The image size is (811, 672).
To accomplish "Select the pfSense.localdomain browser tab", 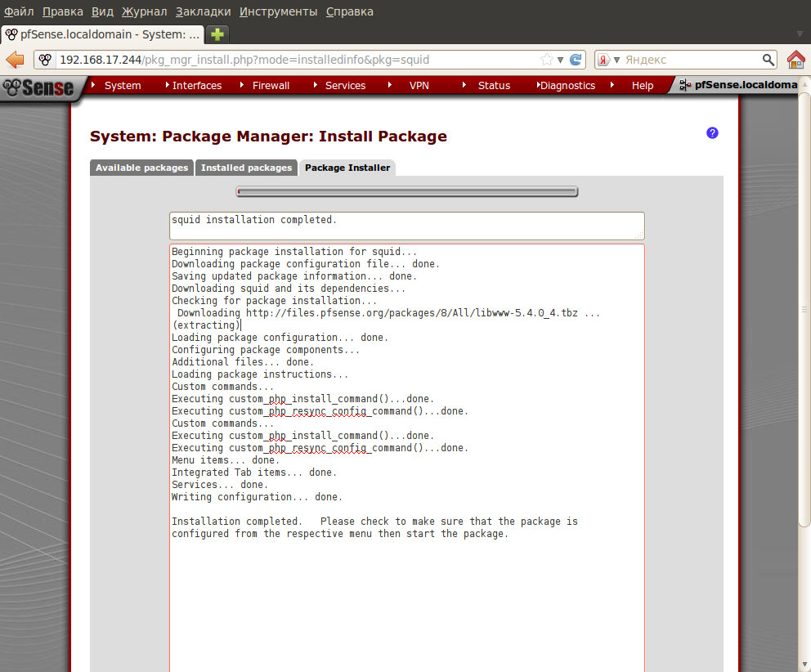I will coord(102,34).
